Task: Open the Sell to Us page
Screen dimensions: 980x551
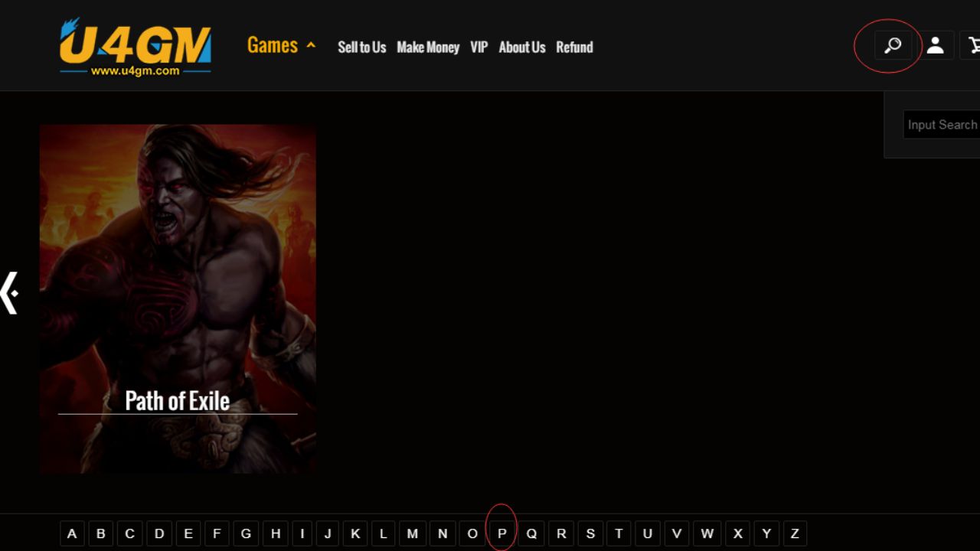Action: pyautogui.click(x=361, y=47)
